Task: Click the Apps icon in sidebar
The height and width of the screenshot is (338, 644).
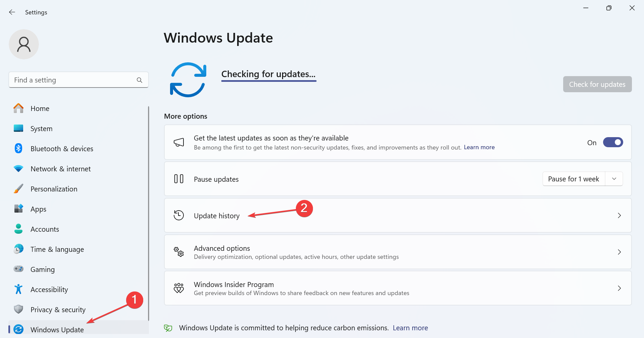Action: coord(18,209)
